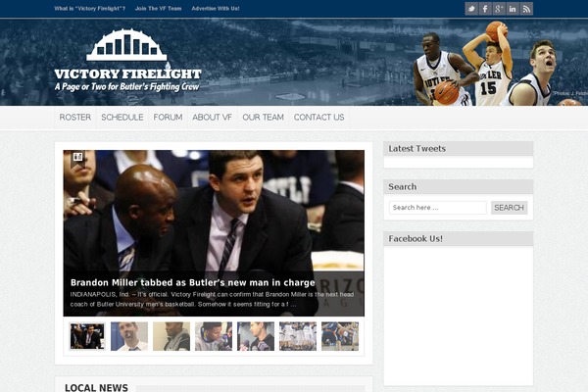588x392 pixels.
Task: Select third slider thumbnail of man in hoodie
Action: (171, 336)
